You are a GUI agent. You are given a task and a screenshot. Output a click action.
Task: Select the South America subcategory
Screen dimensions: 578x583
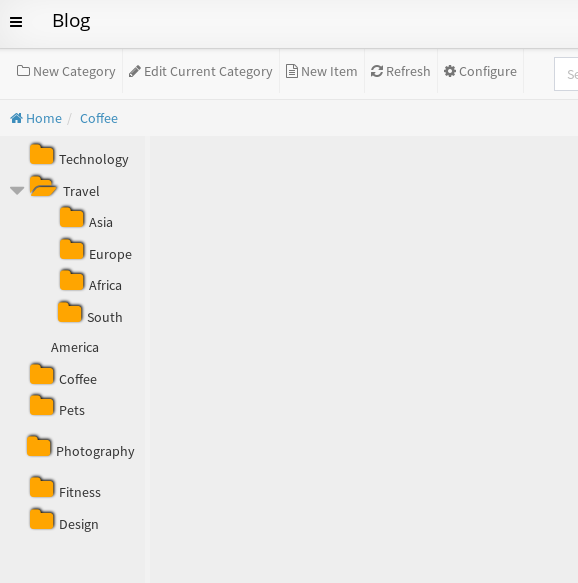(87, 332)
